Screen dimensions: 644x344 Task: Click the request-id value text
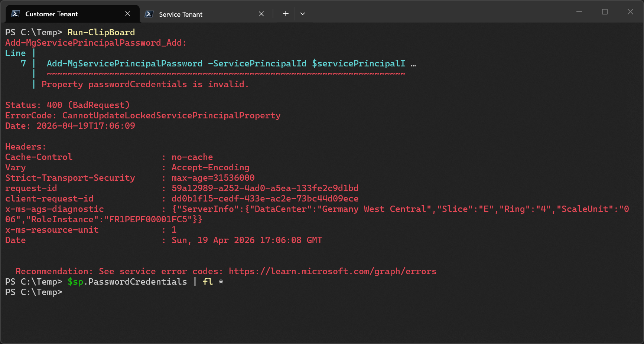(x=264, y=188)
